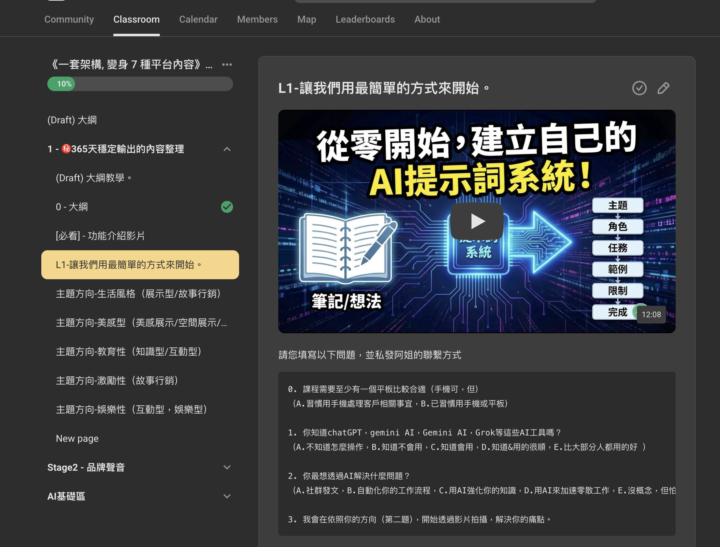Viewport: 720px width, 547px height.
Task: Open 主題方向-娛樂性 lesson
Action: [131, 409]
